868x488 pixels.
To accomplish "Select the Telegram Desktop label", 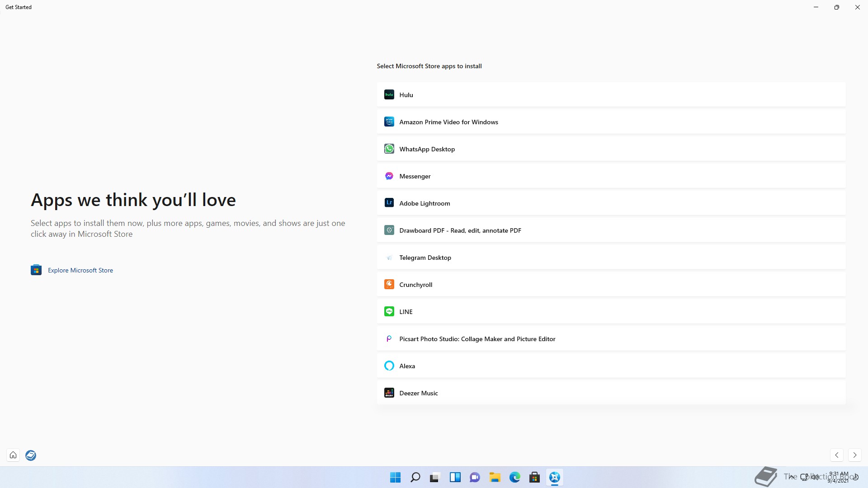I will pos(425,258).
